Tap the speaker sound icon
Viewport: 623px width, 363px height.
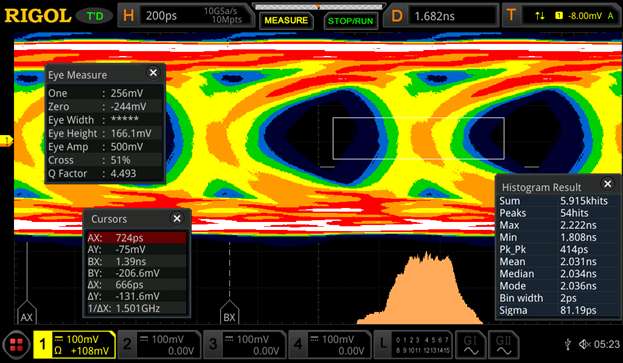(584, 344)
